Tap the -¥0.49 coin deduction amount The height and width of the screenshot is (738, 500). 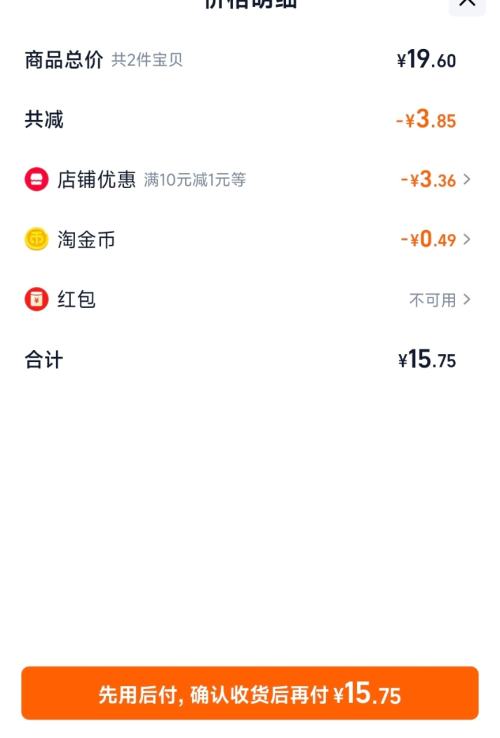428,239
